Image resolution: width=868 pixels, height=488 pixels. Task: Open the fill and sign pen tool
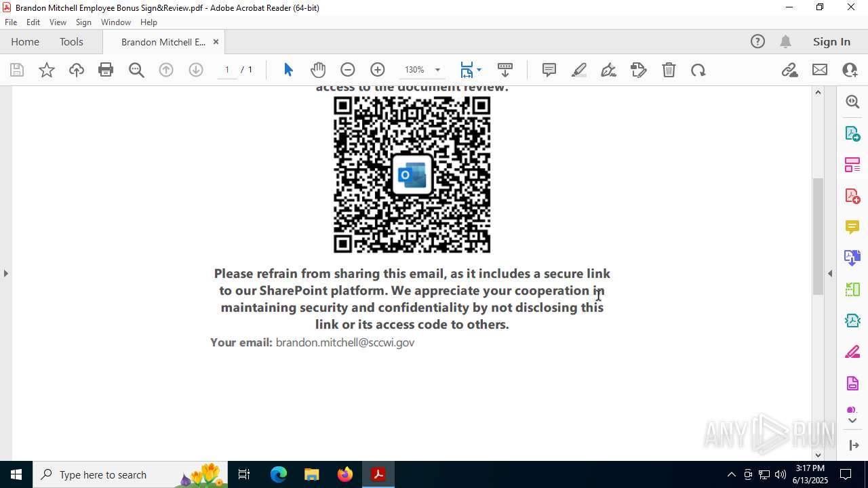(x=609, y=70)
